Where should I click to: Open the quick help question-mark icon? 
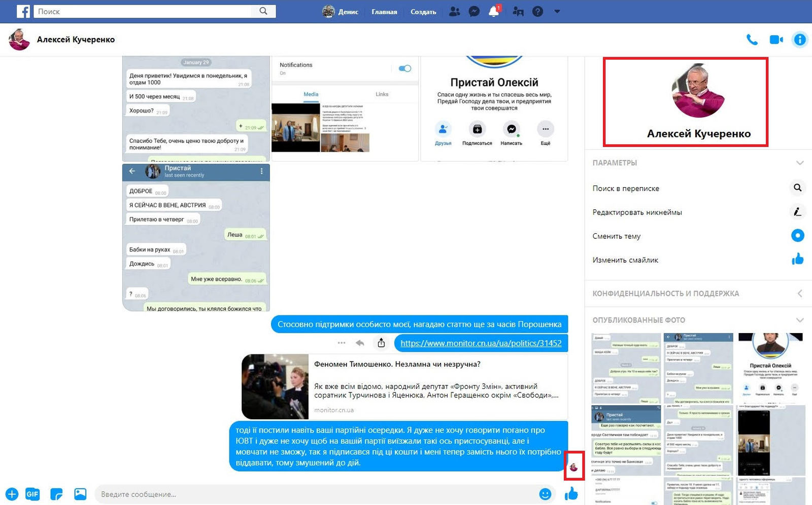(x=537, y=11)
